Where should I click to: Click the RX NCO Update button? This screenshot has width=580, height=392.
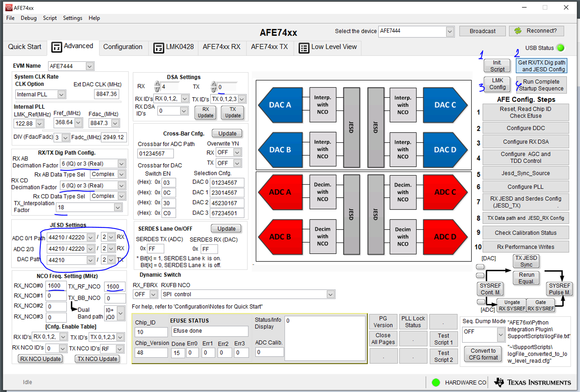click(41, 359)
